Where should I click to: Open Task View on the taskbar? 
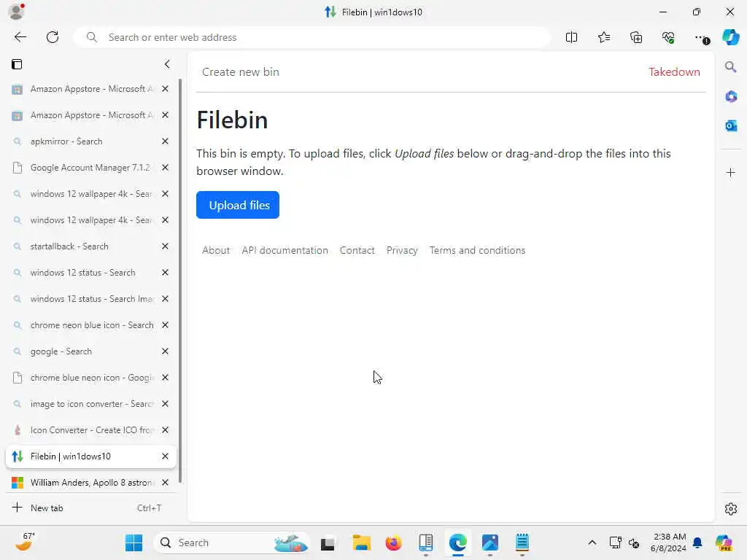pyautogui.click(x=328, y=542)
